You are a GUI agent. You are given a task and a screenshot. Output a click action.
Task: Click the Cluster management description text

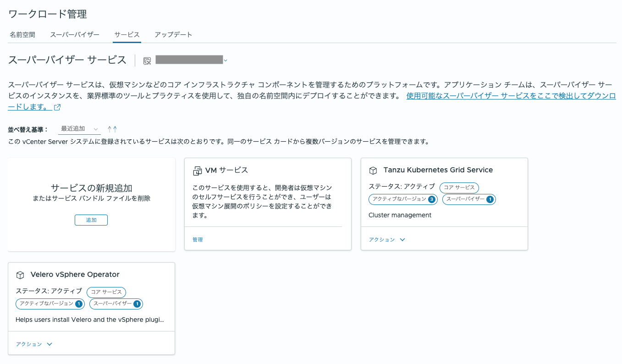click(400, 215)
